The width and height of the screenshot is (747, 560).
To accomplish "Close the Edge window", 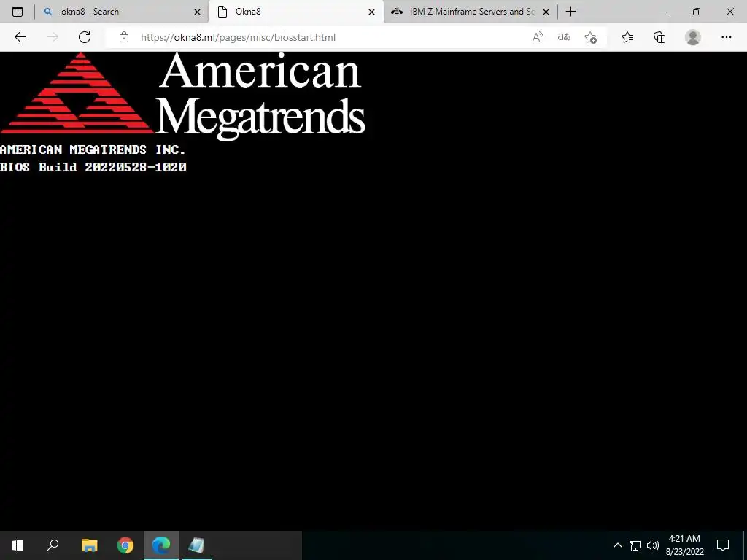I will 729,12.
